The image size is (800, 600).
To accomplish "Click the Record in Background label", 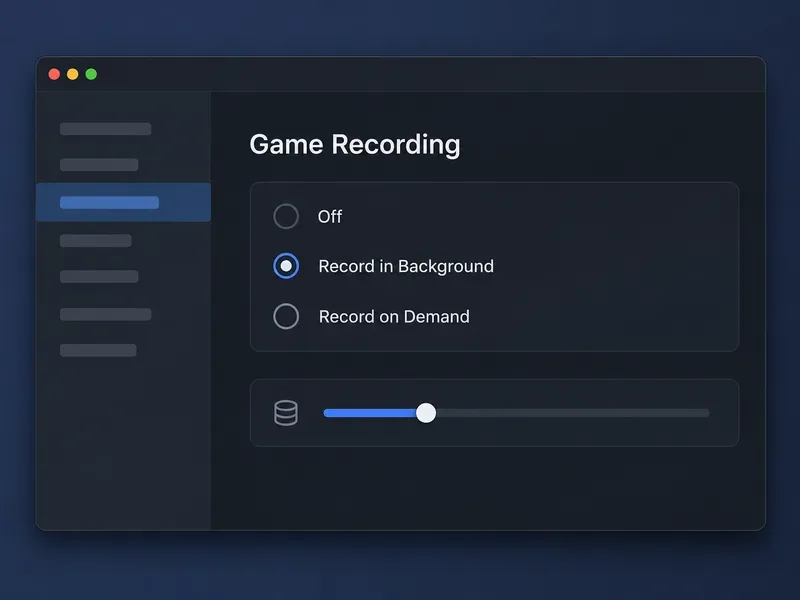I will tap(406, 266).
